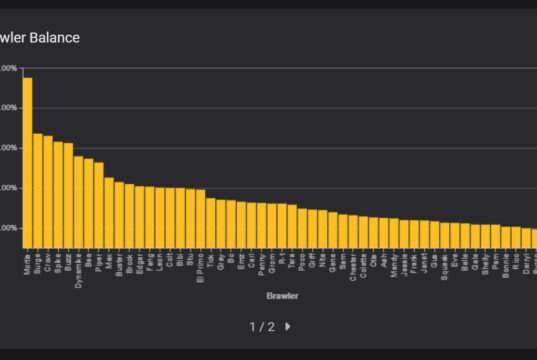Click the 'Mandy' axis label

tap(394, 265)
